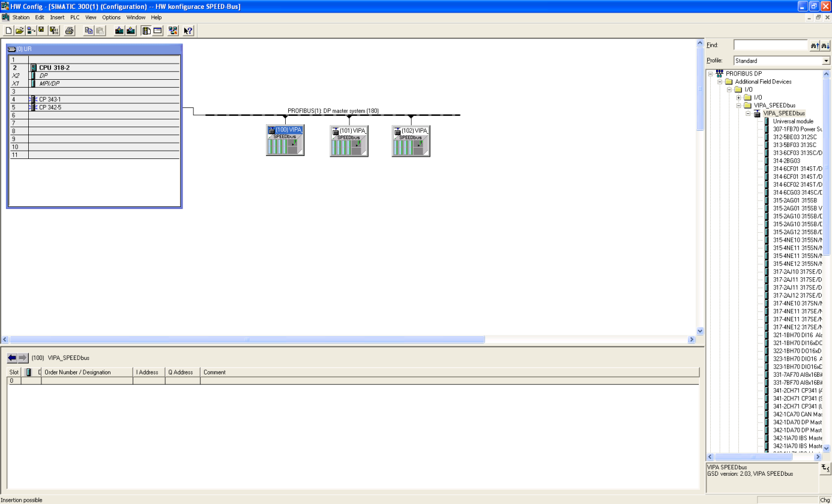Open the Options menu

[111, 17]
